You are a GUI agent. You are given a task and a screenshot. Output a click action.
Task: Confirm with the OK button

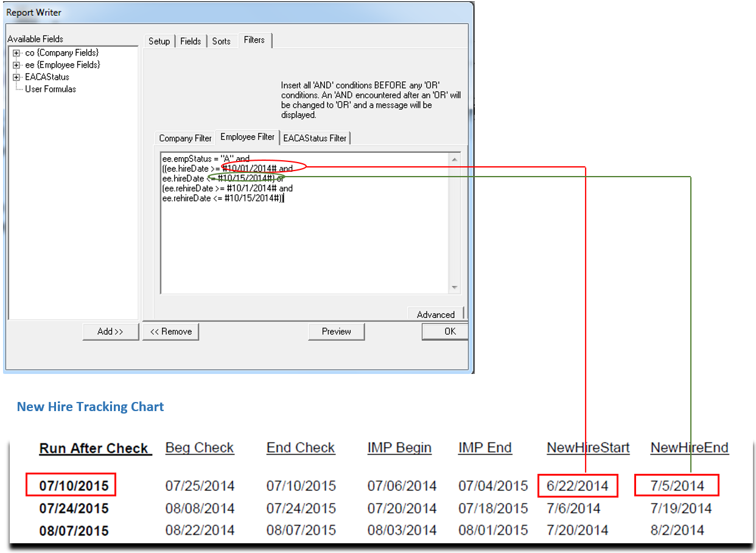click(450, 331)
